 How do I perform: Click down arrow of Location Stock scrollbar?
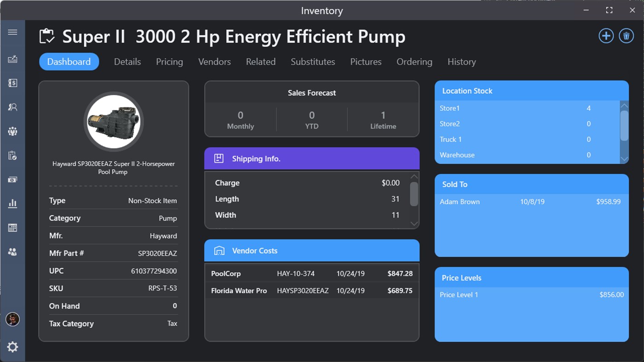624,159
